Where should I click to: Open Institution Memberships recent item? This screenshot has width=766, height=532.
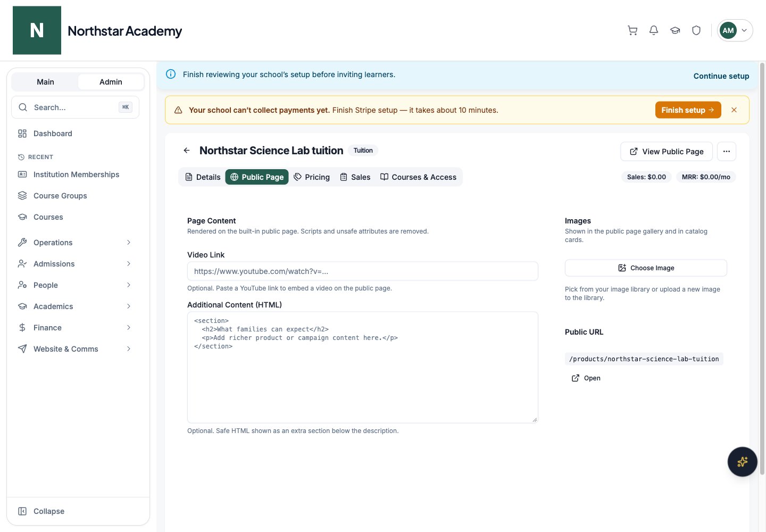coord(75,174)
